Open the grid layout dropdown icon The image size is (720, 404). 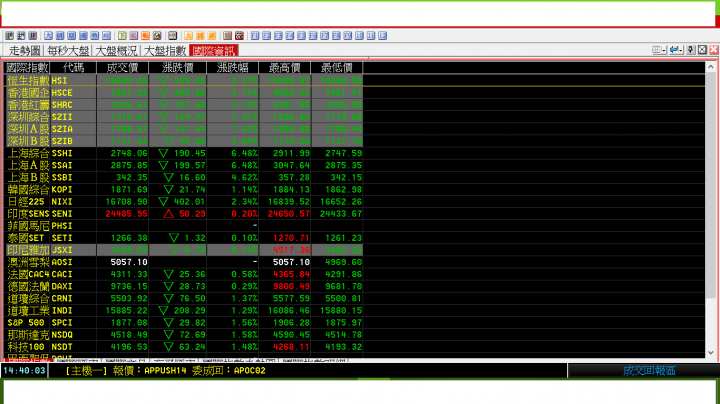(x=659, y=50)
